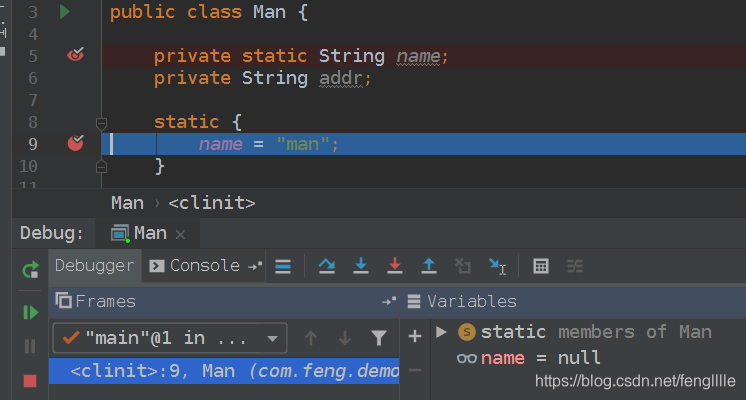Hide Frames panel pin icon
The image size is (746, 400).
[388, 302]
